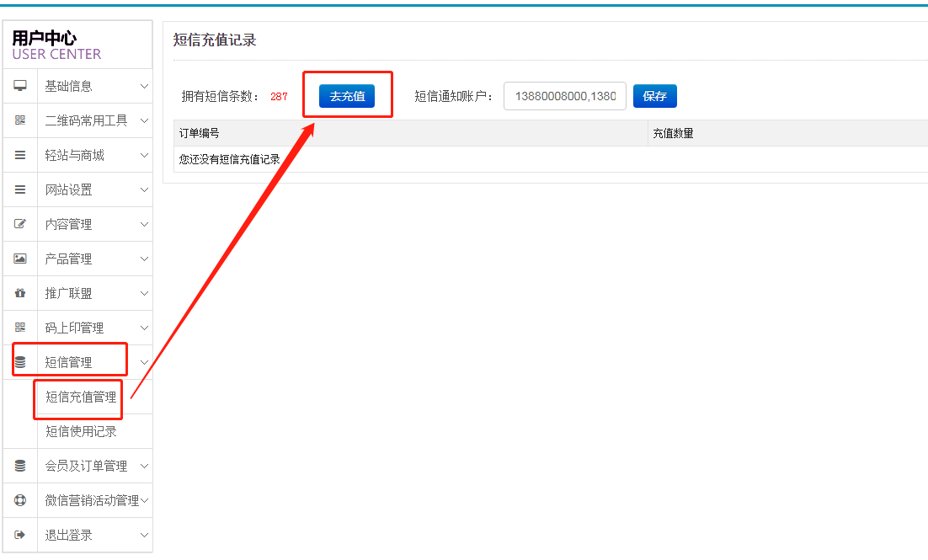Click the QR icon beside 码上印管理

click(x=20, y=328)
